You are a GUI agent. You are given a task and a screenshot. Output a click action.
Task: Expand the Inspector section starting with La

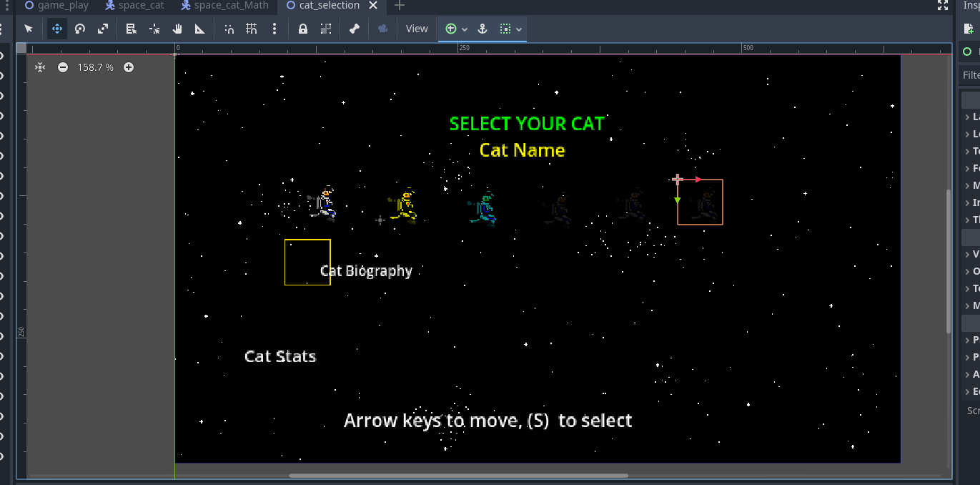(972, 117)
